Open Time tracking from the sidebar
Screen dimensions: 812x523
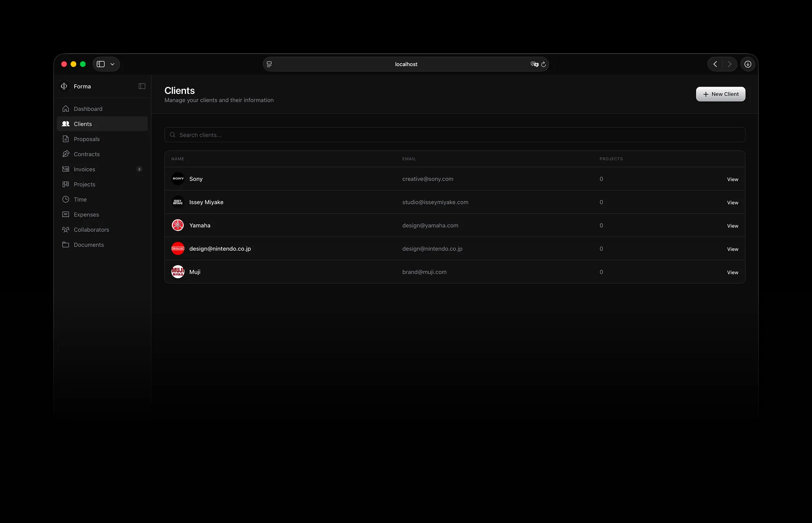coord(80,200)
